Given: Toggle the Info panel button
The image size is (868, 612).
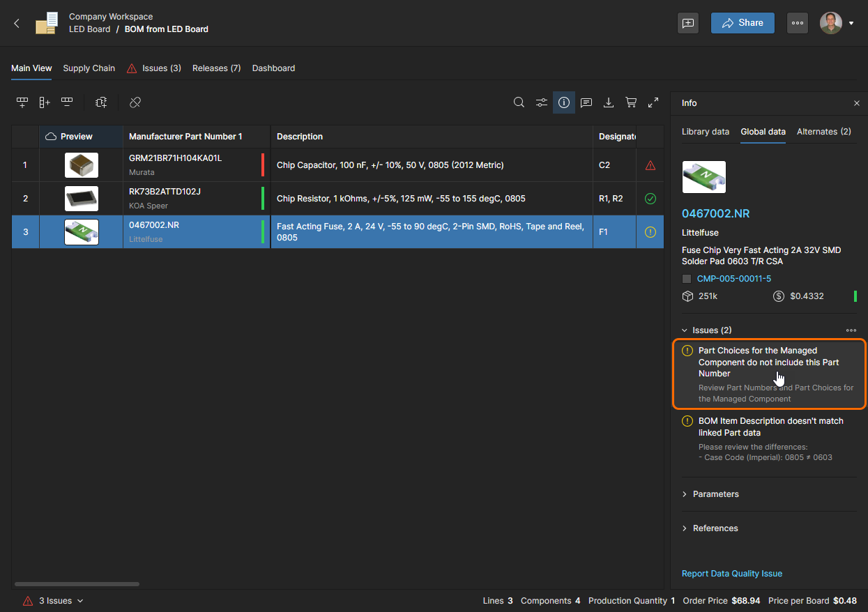Looking at the screenshot, I should tap(564, 102).
